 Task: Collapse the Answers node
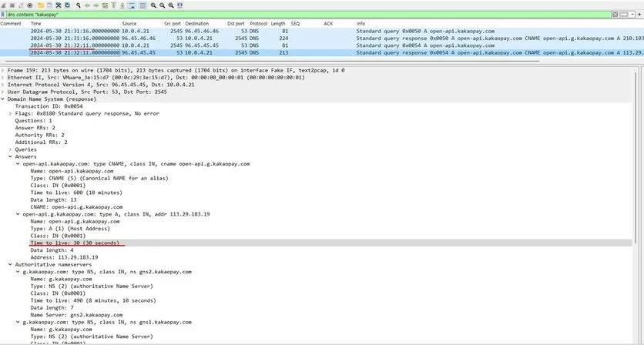(10, 156)
